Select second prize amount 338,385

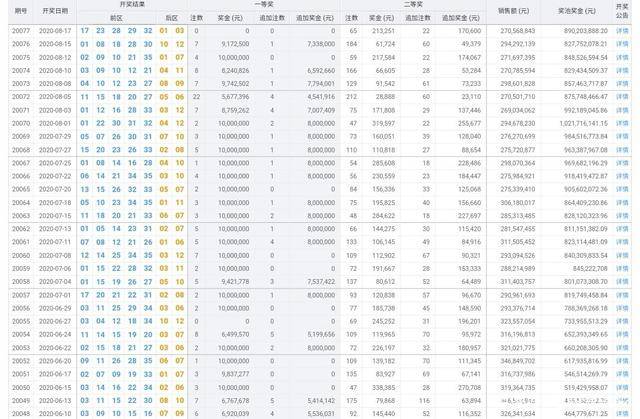click(383, 388)
